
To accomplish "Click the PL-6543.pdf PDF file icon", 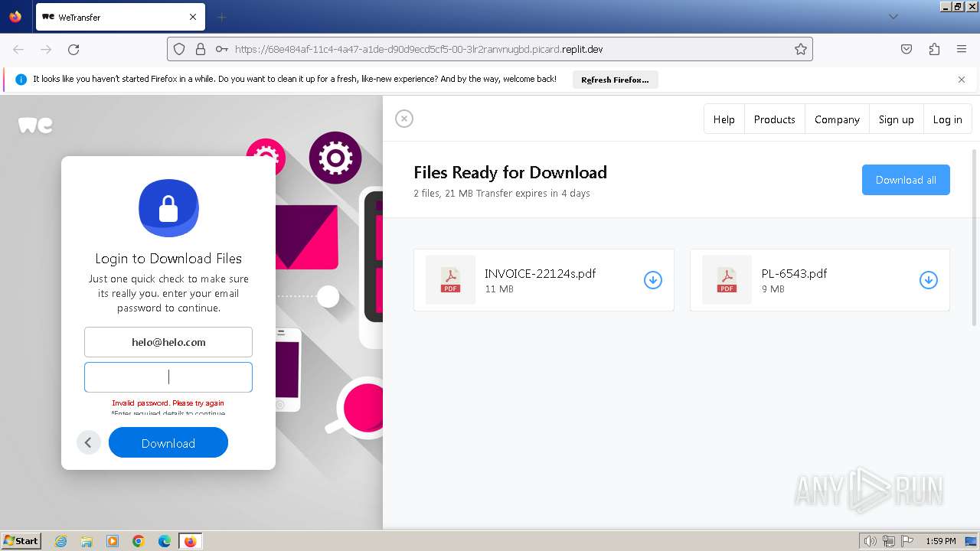I will (727, 280).
